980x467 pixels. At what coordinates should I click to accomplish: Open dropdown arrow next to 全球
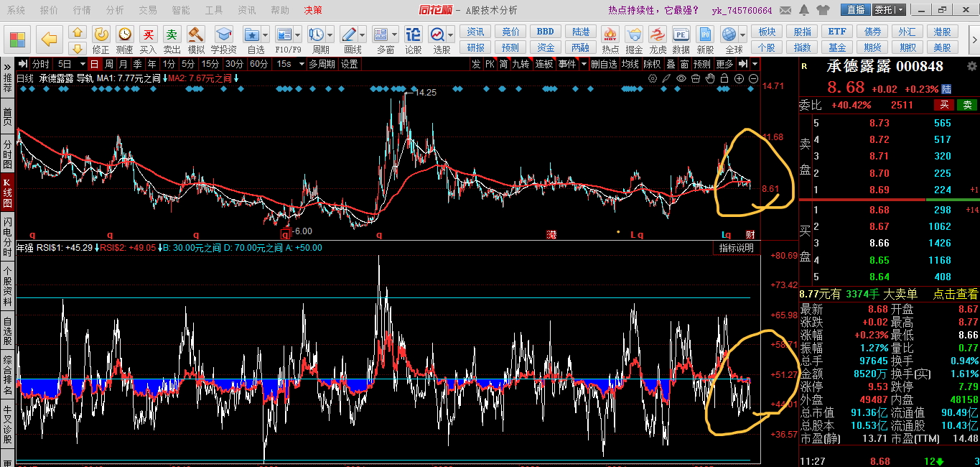pyautogui.click(x=742, y=34)
